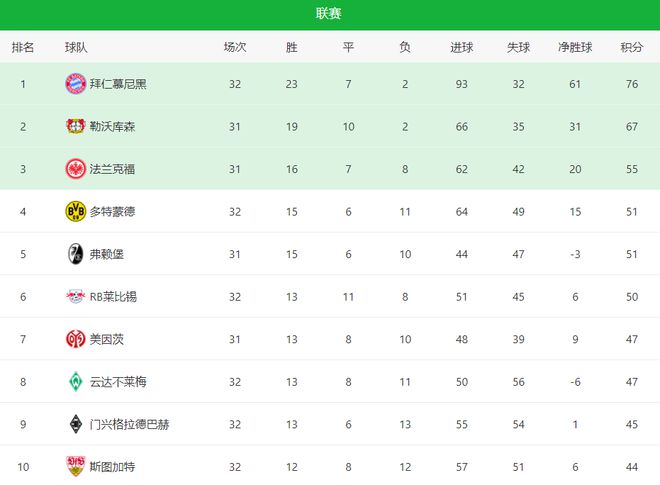Open team name 拜仁慕尼黑
This screenshot has height=485, width=660.
118,84
